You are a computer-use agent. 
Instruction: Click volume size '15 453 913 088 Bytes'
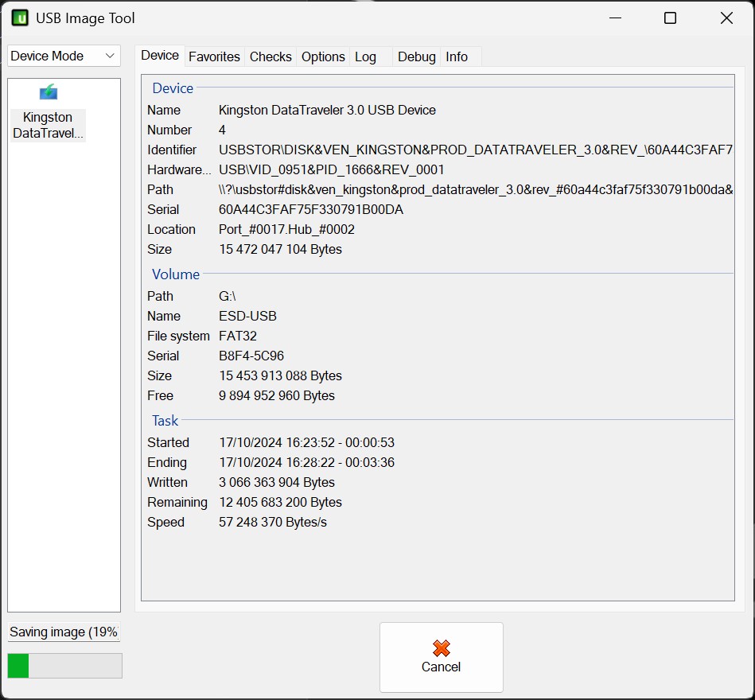[x=280, y=375]
